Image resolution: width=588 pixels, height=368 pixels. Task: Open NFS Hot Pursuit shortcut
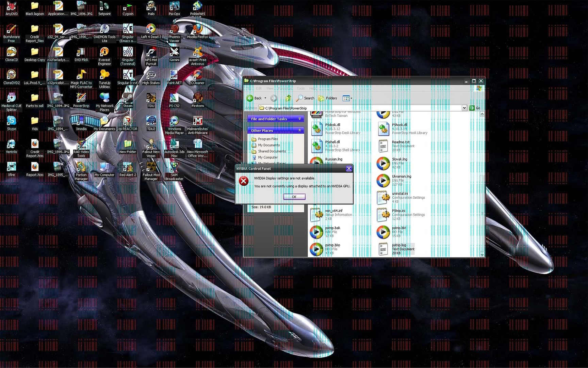click(x=151, y=56)
